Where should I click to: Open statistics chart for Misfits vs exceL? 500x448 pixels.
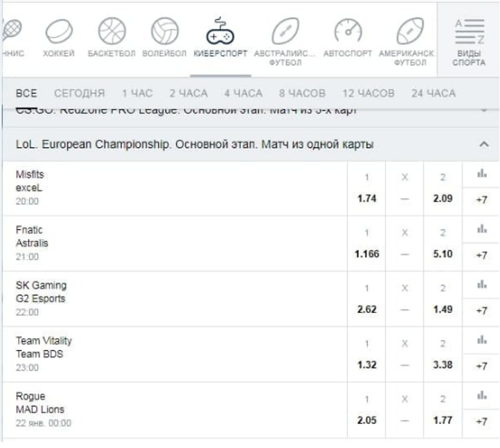[x=481, y=174]
